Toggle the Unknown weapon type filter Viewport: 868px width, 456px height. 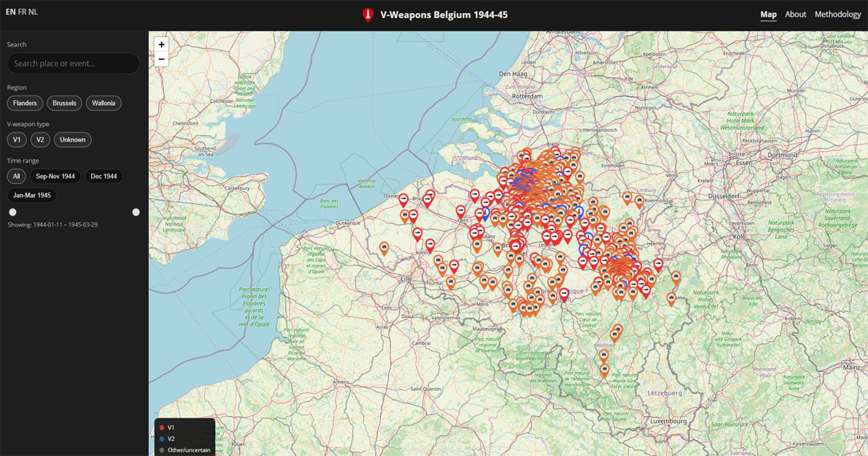coord(72,139)
